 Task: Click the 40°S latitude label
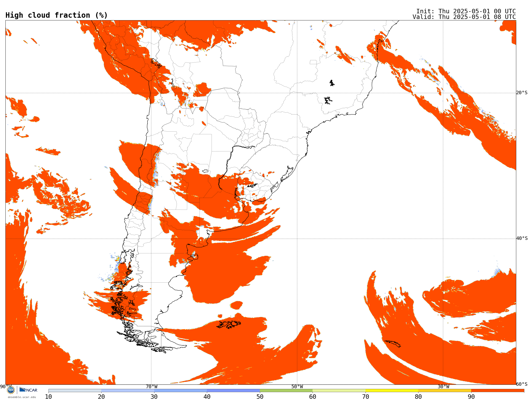point(522,238)
